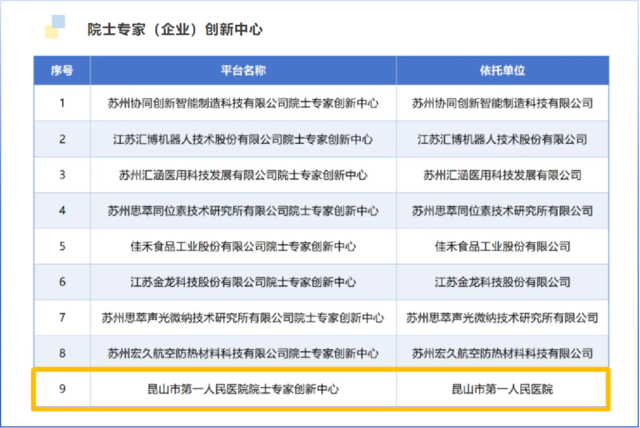Screen dimensions: 640x428
Task: Click 佳禾食品工业股份有限公司院士专家创新中心 platform name
Action: pyautogui.click(x=243, y=246)
